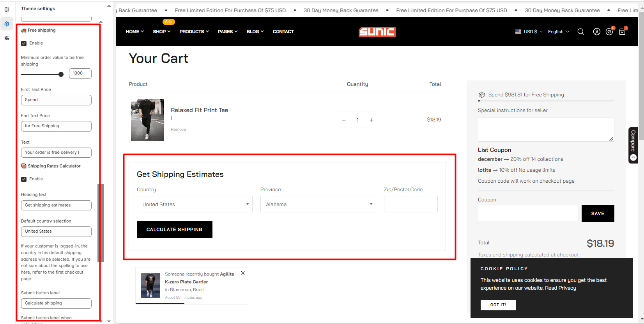Open theme settings gear icon in sidebar

(x=7, y=24)
